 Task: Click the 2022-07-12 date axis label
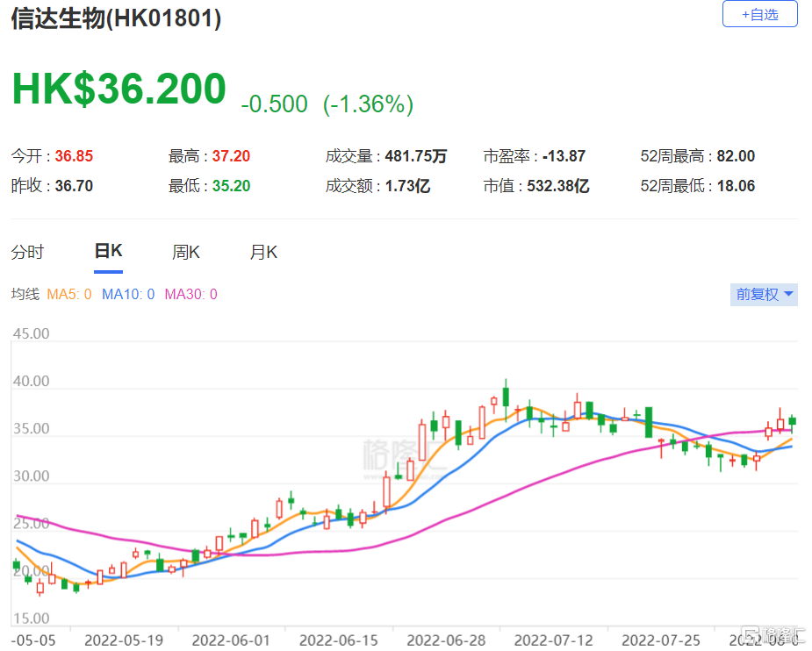[554, 640]
